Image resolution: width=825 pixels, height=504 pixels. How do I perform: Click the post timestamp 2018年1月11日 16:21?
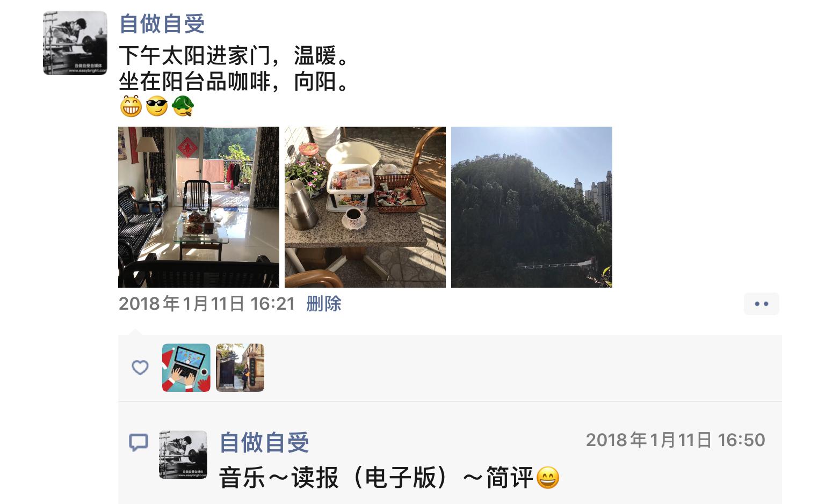coord(207,304)
